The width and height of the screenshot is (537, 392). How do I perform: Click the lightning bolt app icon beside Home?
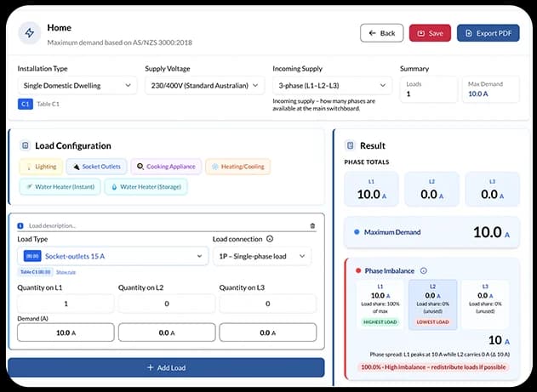[30, 33]
